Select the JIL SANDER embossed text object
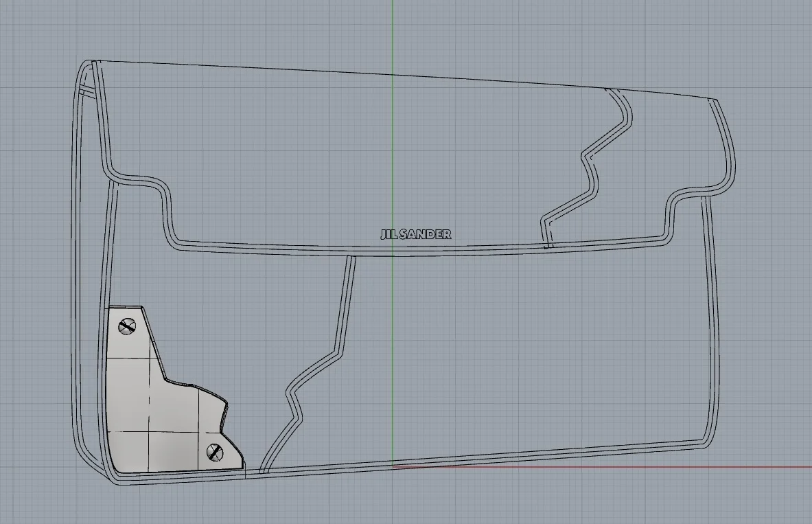The height and width of the screenshot is (524, 812). tap(416, 234)
